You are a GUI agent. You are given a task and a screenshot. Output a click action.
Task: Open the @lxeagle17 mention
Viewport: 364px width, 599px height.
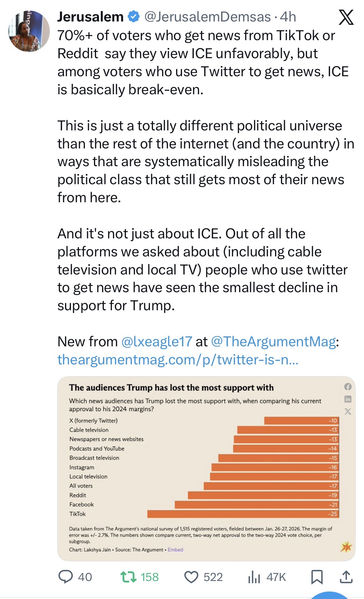tap(156, 342)
